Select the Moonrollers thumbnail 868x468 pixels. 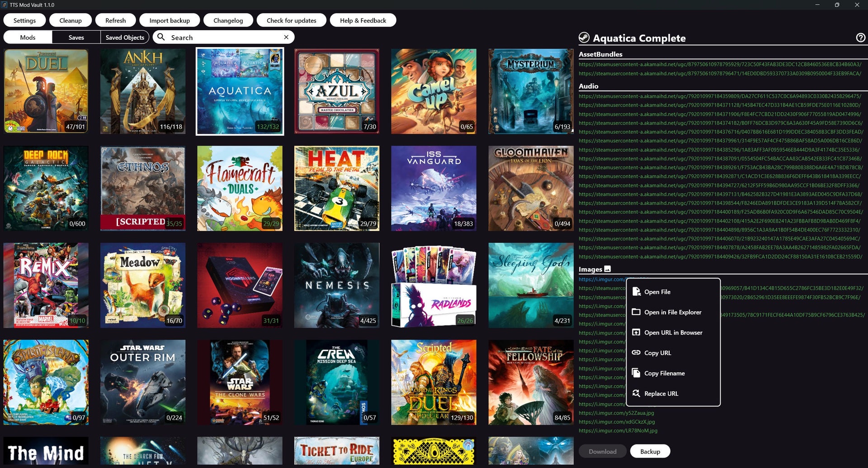click(x=240, y=285)
